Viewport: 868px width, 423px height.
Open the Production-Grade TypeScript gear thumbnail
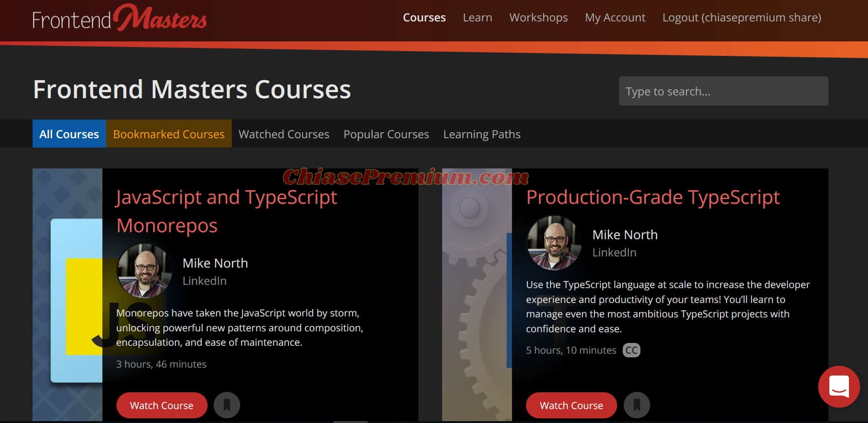click(477, 295)
